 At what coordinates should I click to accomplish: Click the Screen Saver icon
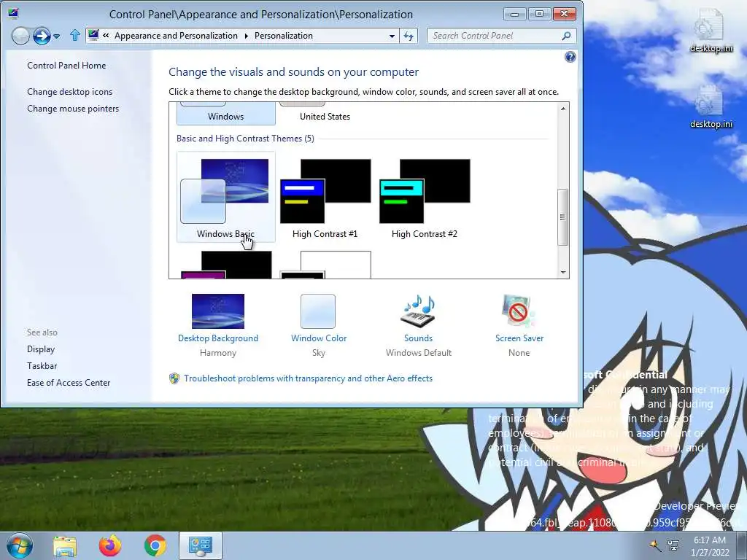519,311
